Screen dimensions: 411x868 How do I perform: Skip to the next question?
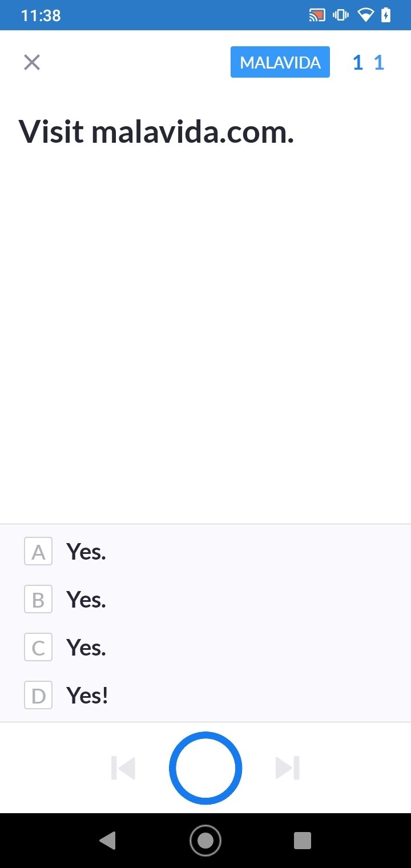(287, 768)
